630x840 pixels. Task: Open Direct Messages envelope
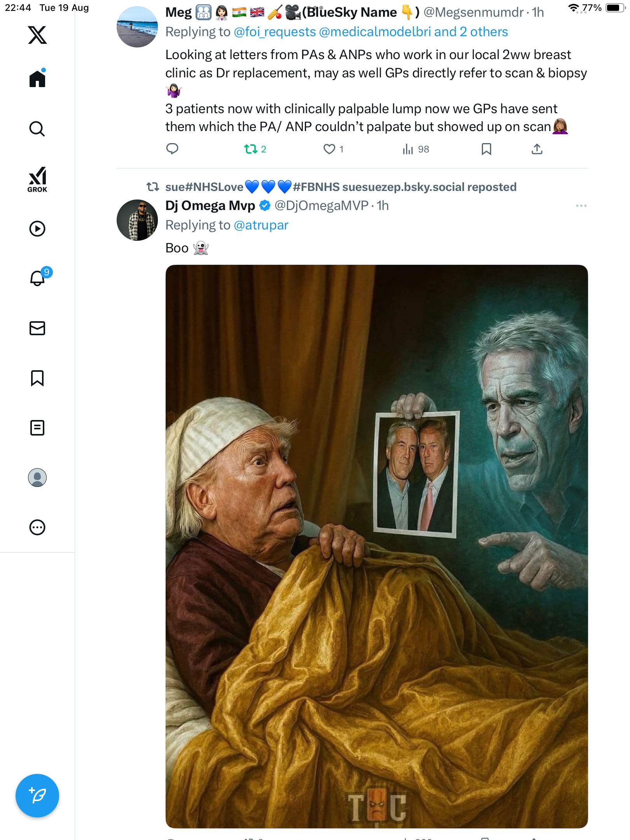coord(37,328)
